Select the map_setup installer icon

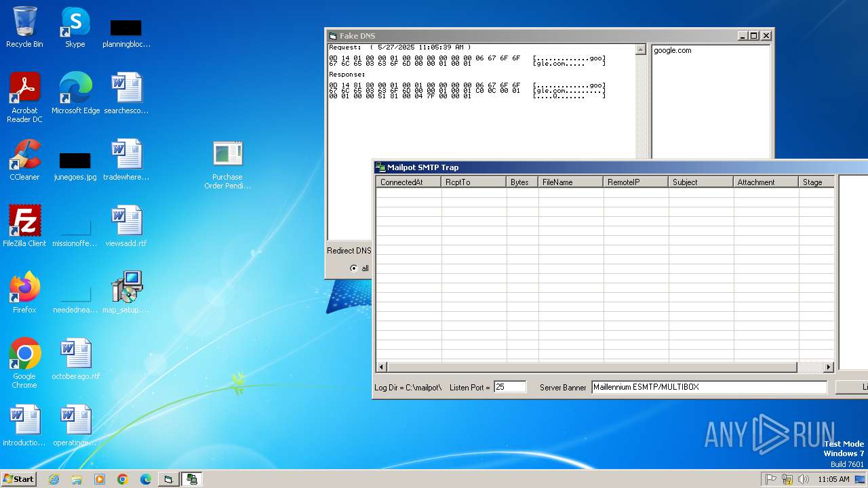126,292
